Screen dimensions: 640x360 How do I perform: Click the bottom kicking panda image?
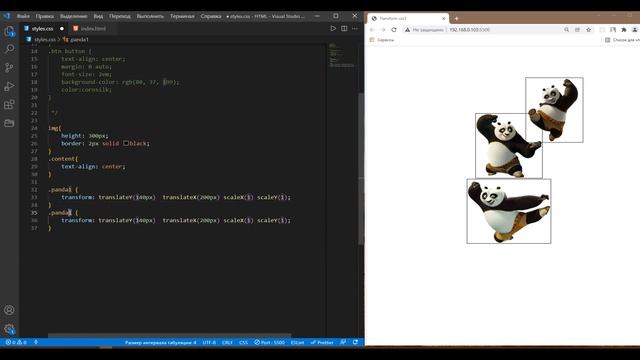(509, 211)
